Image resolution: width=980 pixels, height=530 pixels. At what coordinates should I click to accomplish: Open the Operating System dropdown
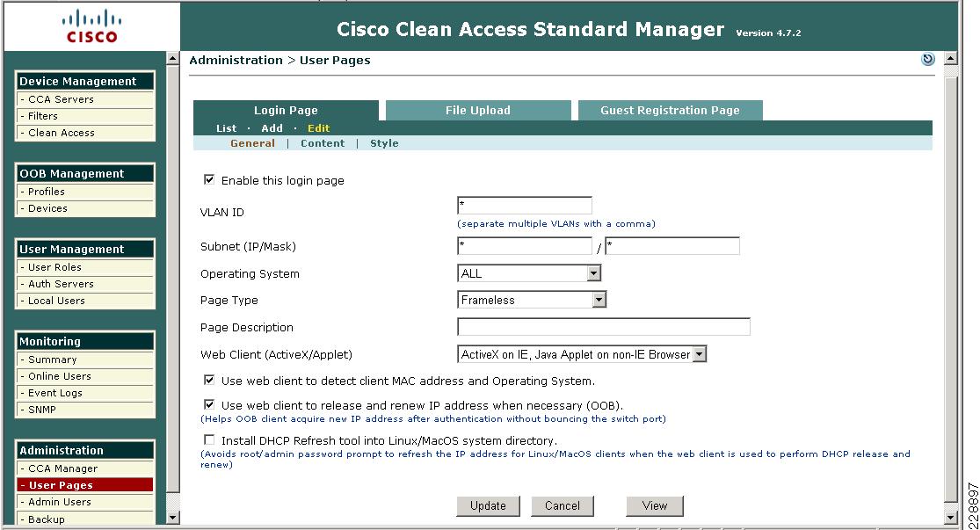[529, 273]
